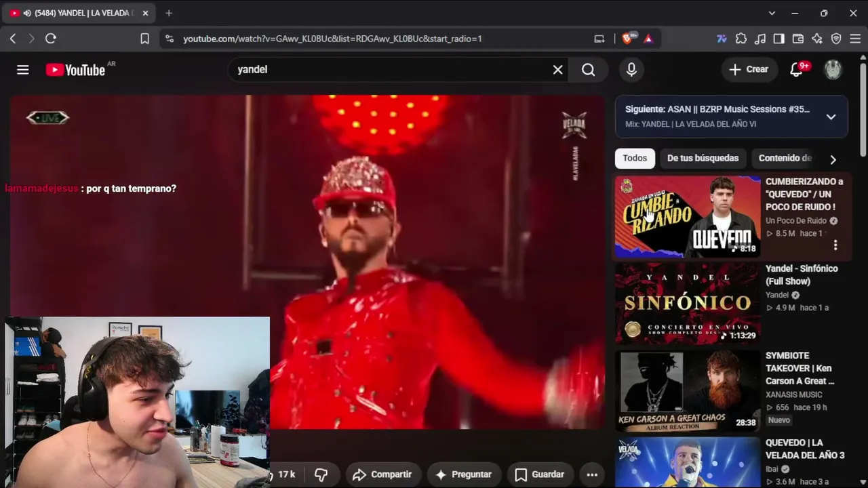Image resolution: width=868 pixels, height=488 pixels.
Task: Start voice search with the microphone
Action: [631, 70]
